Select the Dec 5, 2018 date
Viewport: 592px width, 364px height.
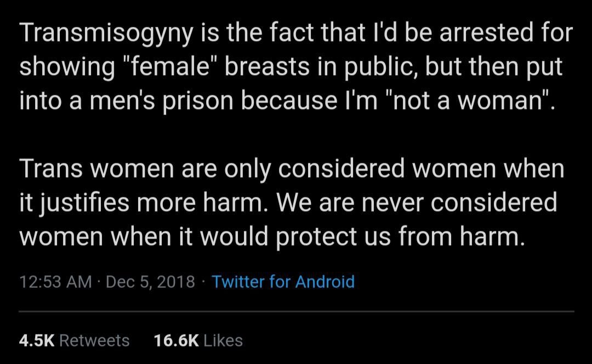click(150, 282)
